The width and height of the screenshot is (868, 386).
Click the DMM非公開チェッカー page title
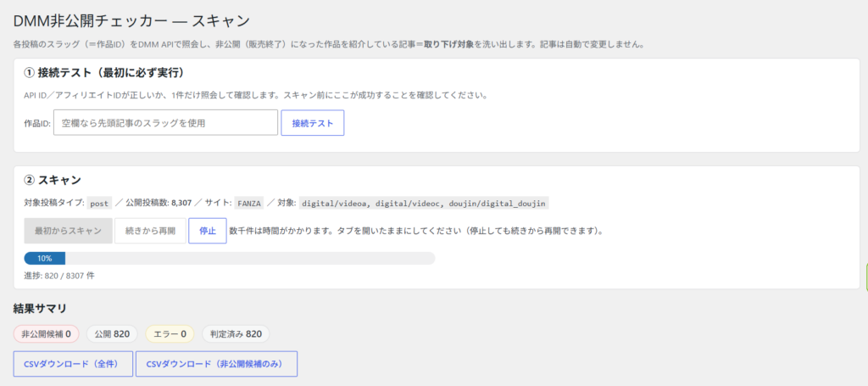click(x=131, y=21)
